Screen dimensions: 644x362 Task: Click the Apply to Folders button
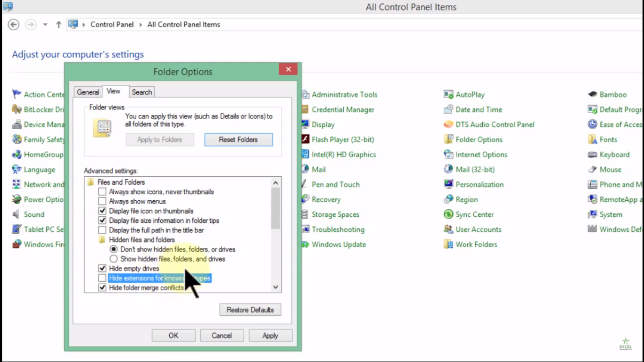point(160,140)
